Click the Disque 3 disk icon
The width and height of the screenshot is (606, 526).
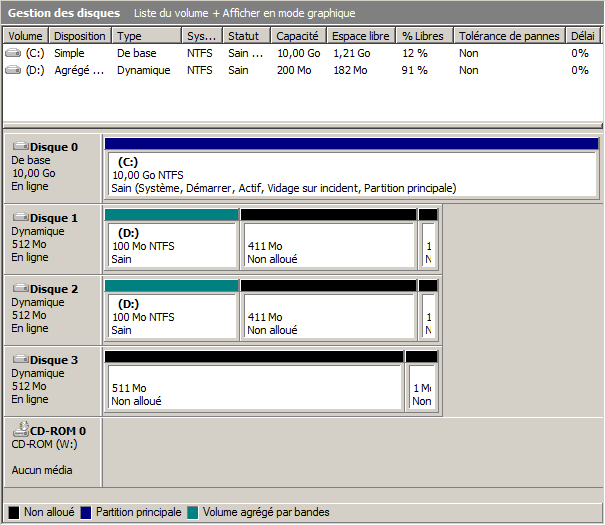(x=20, y=360)
